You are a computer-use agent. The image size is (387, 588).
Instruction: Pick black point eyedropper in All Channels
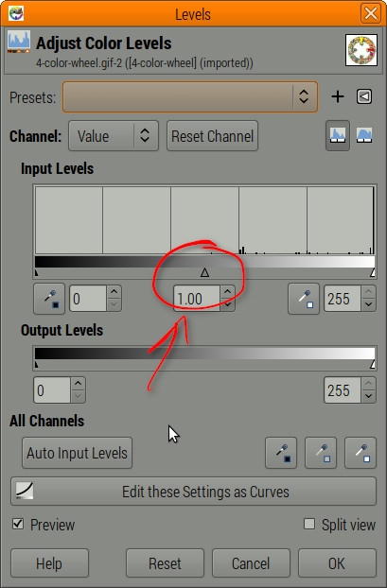281,453
